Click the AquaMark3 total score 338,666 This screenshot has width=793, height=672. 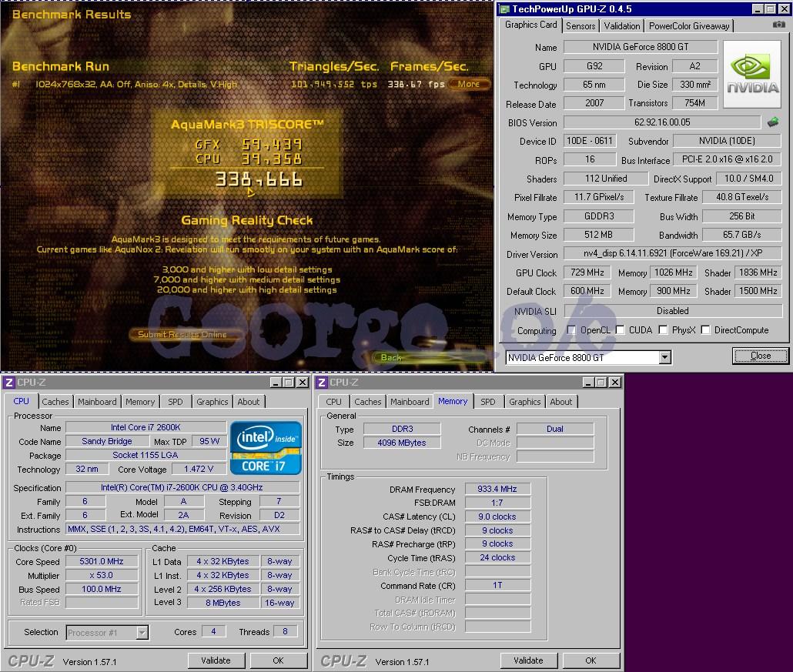click(x=259, y=179)
